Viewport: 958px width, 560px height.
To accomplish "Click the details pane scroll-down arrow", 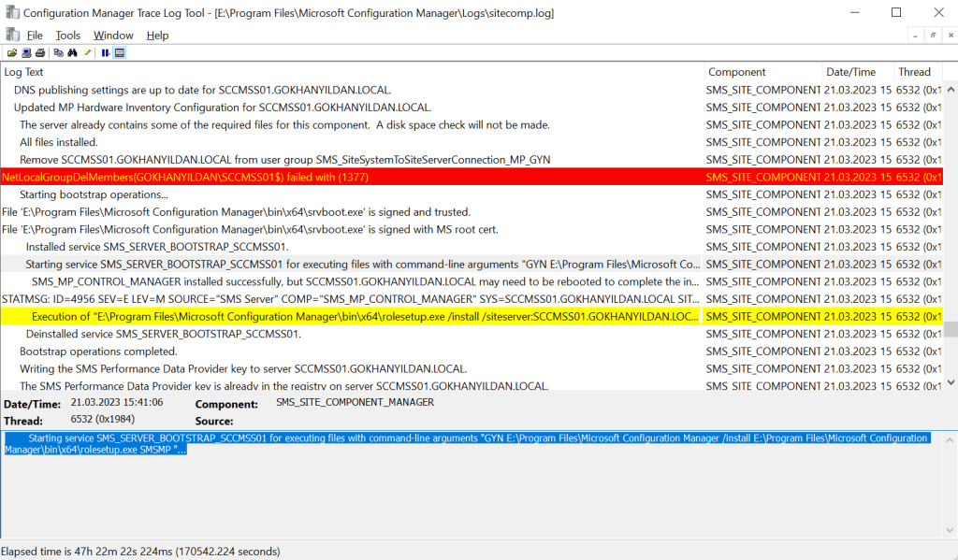I will coord(951,531).
